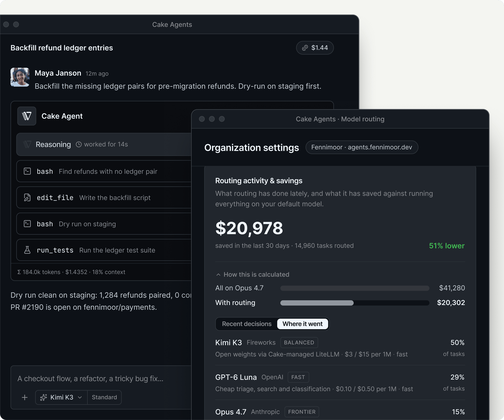Switch to the Recent decisions tab
The width and height of the screenshot is (504, 420).
tap(247, 324)
